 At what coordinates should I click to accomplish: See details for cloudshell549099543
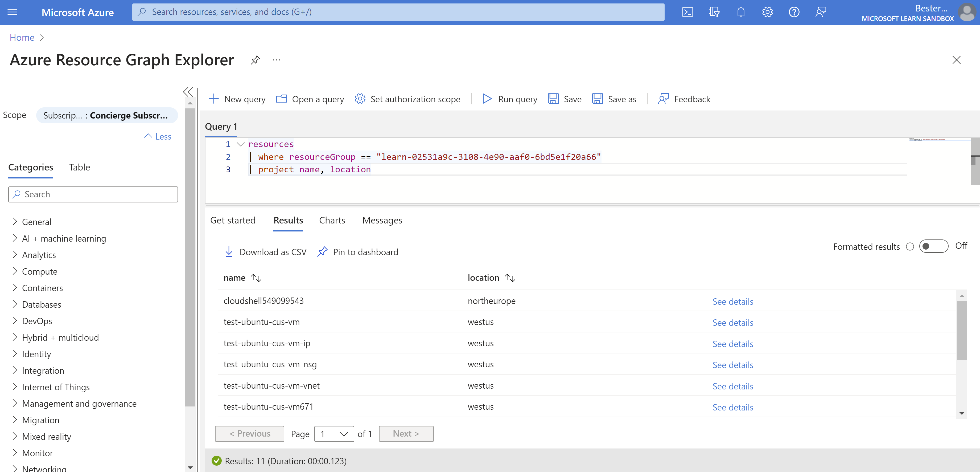tap(732, 302)
